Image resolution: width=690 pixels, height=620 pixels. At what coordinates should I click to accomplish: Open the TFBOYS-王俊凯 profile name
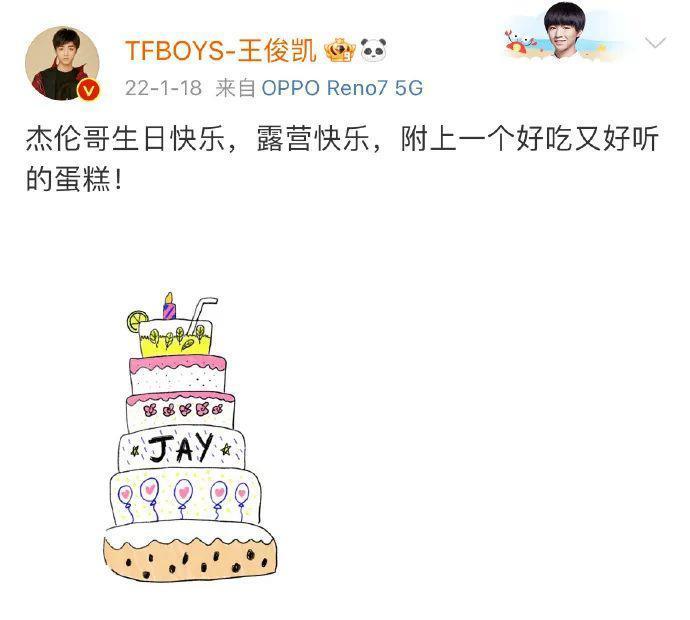click(x=220, y=50)
